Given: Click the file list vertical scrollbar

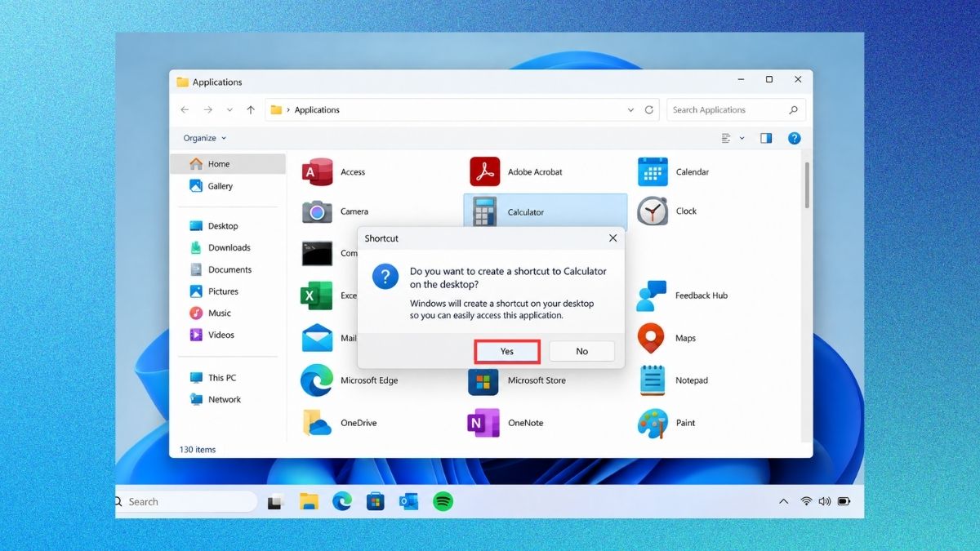Looking at the screenshot, I should (807, 184).
